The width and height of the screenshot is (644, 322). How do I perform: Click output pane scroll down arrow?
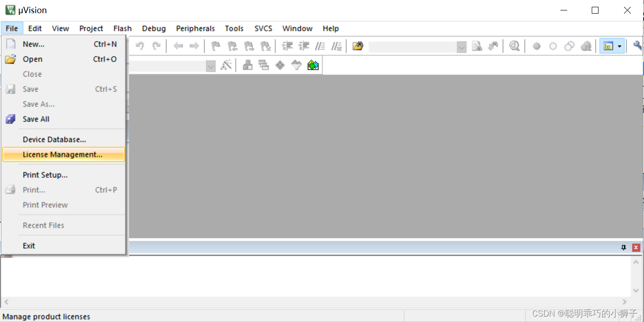tap(636, 291)
